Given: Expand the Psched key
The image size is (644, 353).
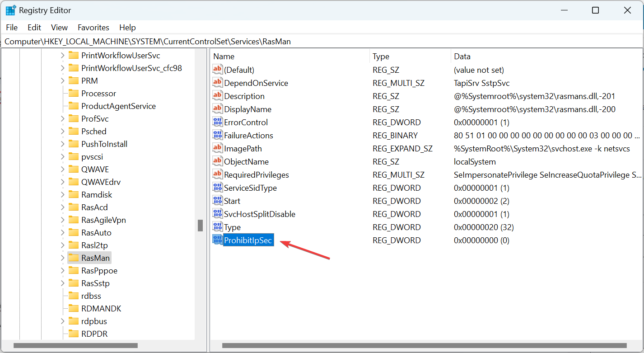Looking at the screenshot, I should [63, 131].
